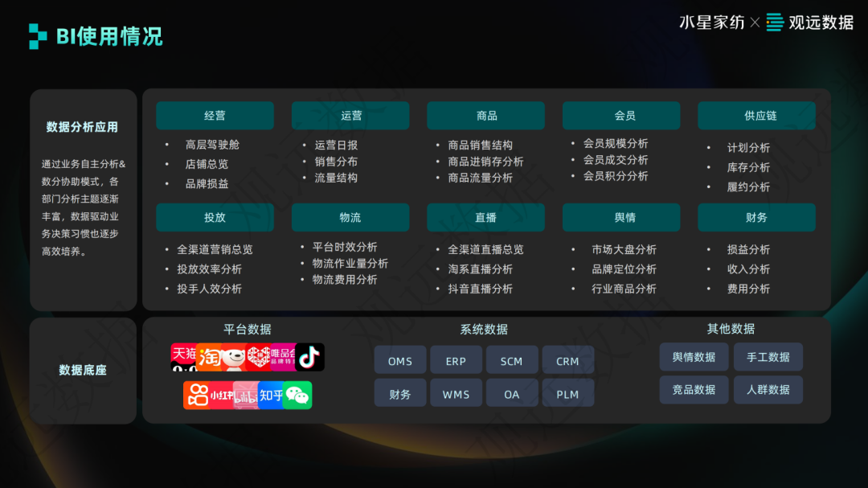Click the 舆情数据 box

click(x=694, y=357)
